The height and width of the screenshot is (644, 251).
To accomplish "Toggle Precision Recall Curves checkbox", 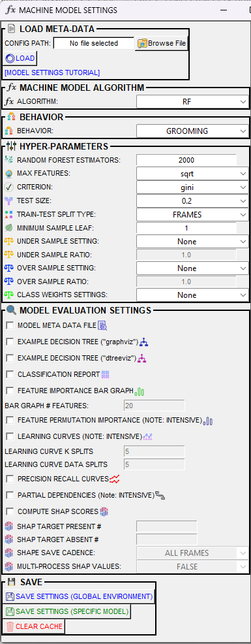I will 10,479.
